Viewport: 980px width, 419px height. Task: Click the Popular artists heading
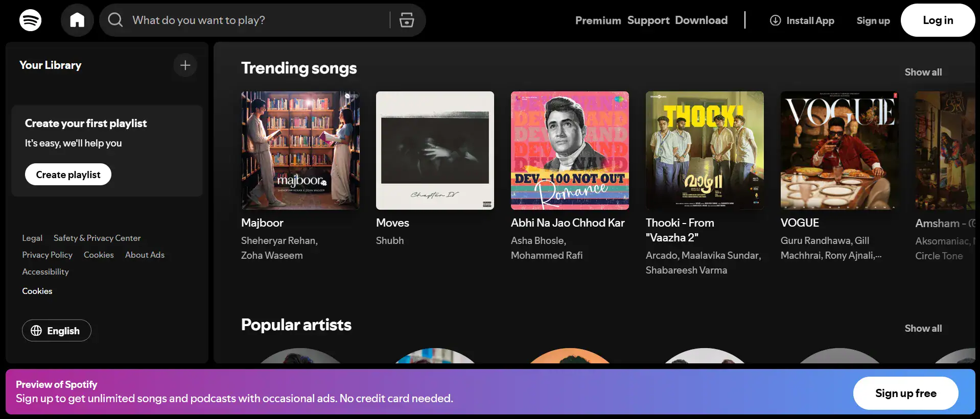coord(296,325)
